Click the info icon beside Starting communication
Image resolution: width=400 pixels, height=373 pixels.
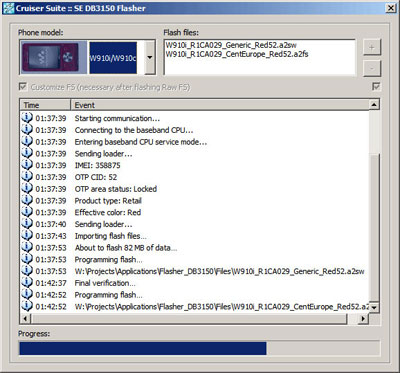[27, 118]
